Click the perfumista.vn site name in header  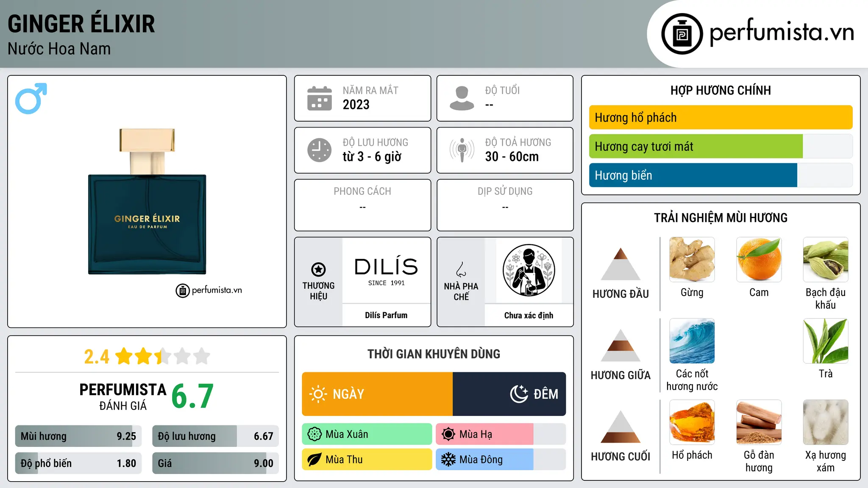(x=782, y=32)
